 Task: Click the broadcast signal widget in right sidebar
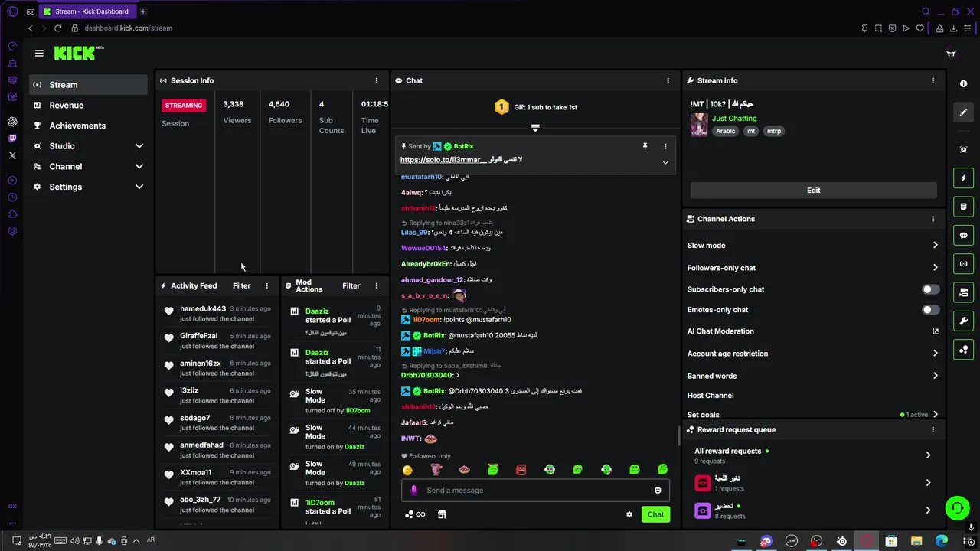pos(964,264)
